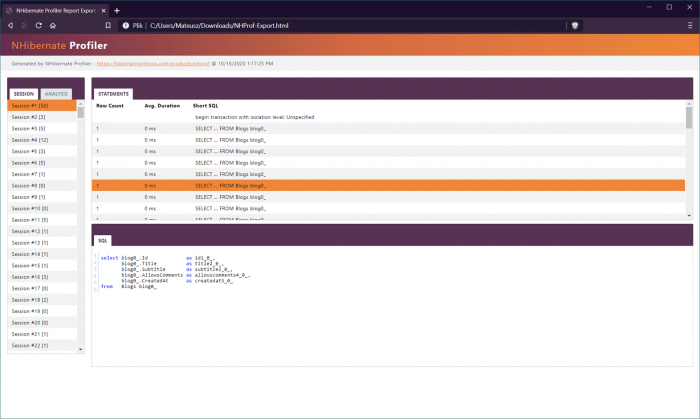Reload the page with the refresh icon

pos(38,25)
